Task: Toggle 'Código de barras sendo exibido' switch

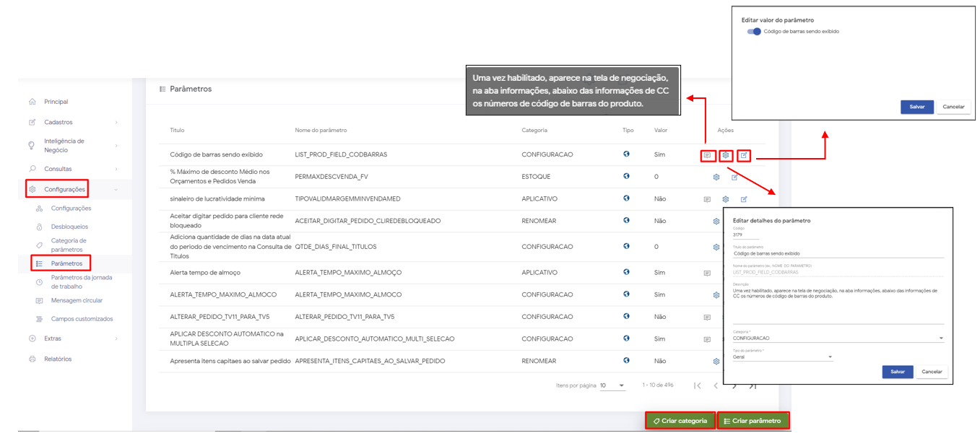Action: point(754,32)
